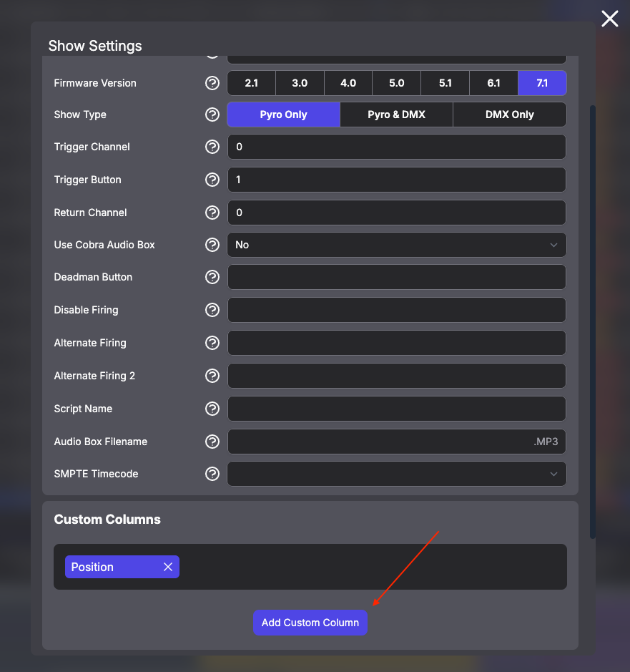The width and height of the screenshot is (630, 672).
Task: Edit the Return Channel value field
Action: [x=397, y=213]
